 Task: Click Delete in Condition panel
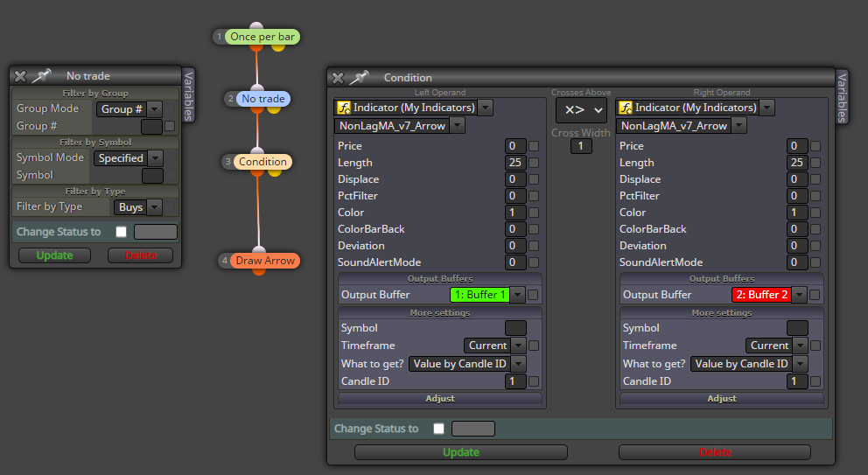(715, 452)
